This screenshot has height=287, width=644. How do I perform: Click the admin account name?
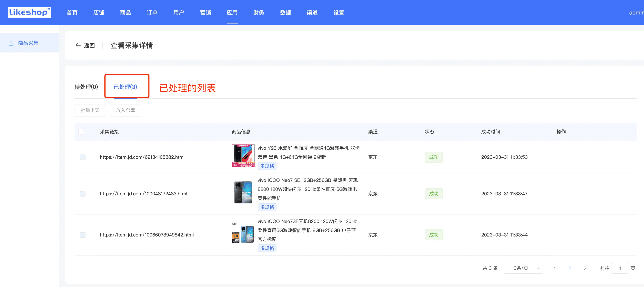point(637,13)
